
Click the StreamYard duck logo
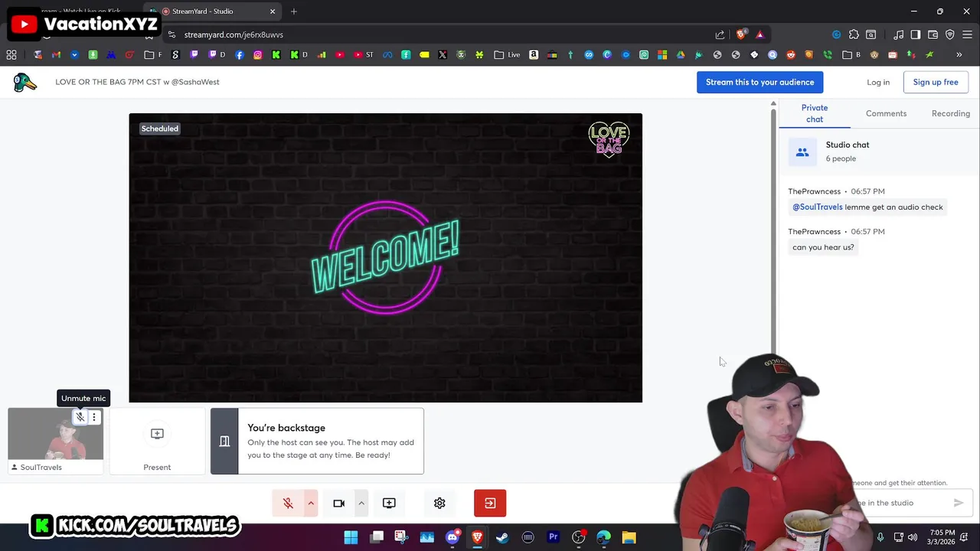click(24, 82)
